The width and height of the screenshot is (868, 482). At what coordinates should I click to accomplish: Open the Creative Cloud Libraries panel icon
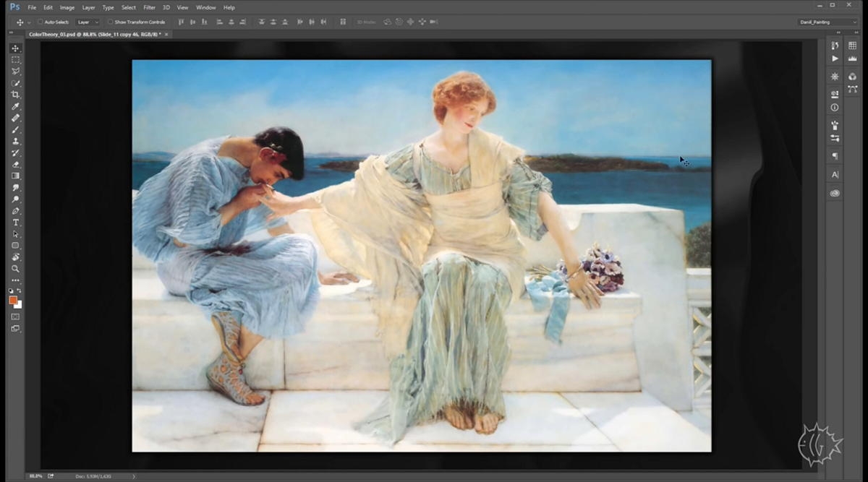point(835,193)
